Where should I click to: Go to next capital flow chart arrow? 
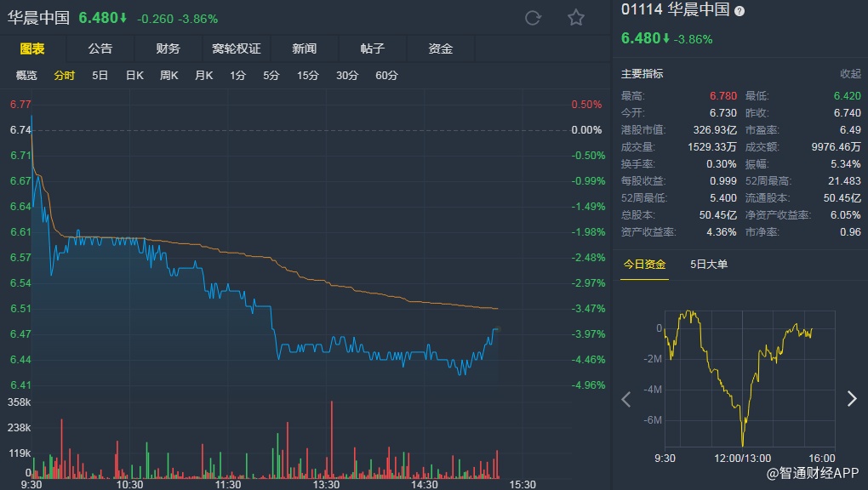coord(852,399)
